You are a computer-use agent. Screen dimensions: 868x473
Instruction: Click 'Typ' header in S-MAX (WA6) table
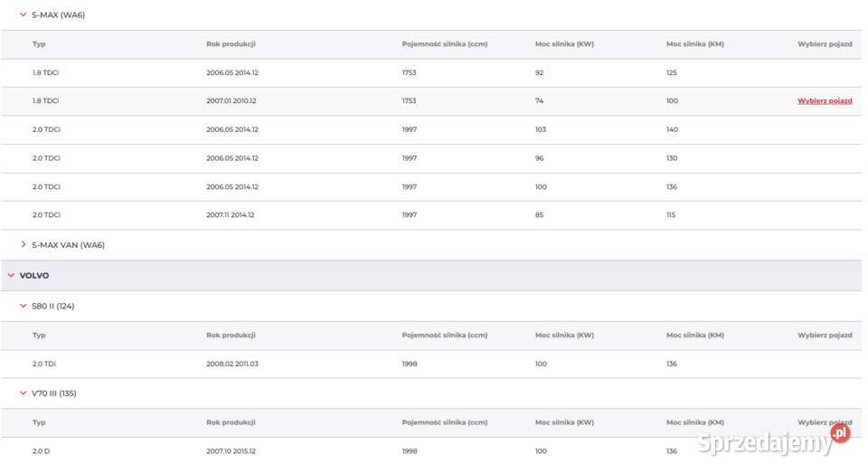coord(39,43)
